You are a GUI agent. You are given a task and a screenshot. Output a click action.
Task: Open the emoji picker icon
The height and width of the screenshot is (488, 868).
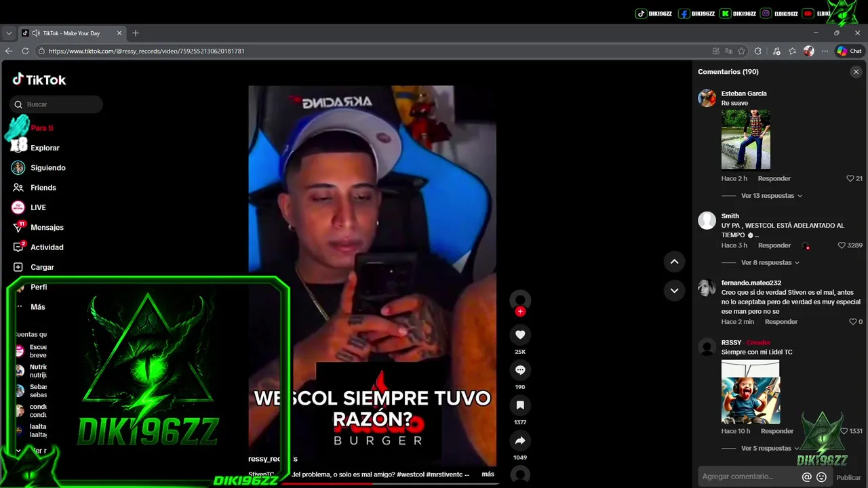(x=821, y=477)
